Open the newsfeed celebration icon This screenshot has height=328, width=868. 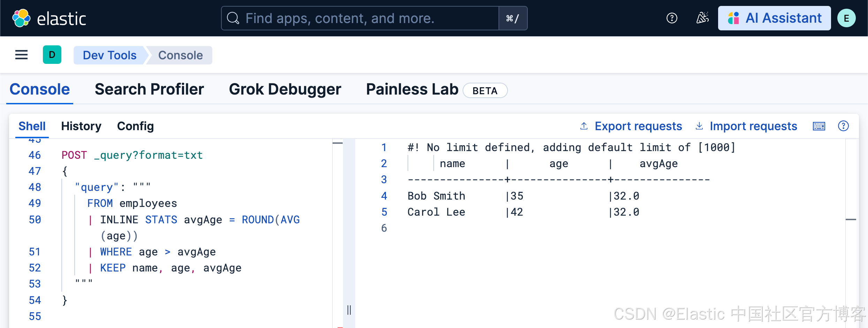pyautogui.click(x=702, y=18)
